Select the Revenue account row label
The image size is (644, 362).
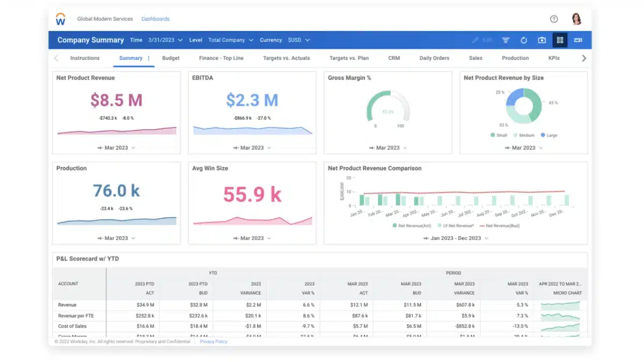pos(68,305)
